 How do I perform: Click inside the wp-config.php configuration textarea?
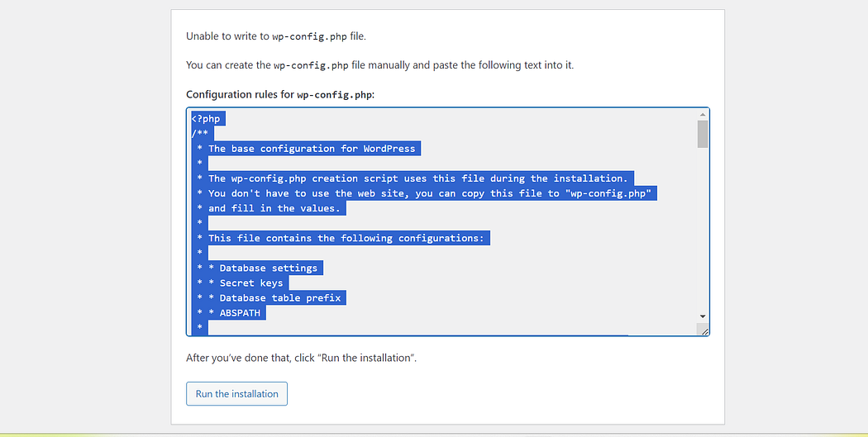pyautogui.click(x=447, y=221)
